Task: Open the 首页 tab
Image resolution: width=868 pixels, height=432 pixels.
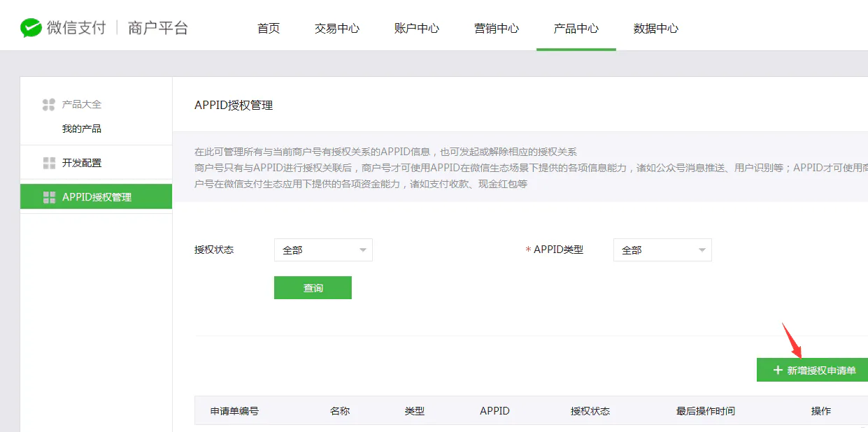Action: 269,29
